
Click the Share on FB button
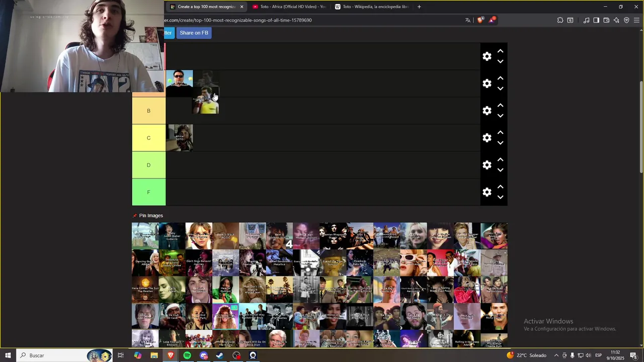tap(194, 33)
